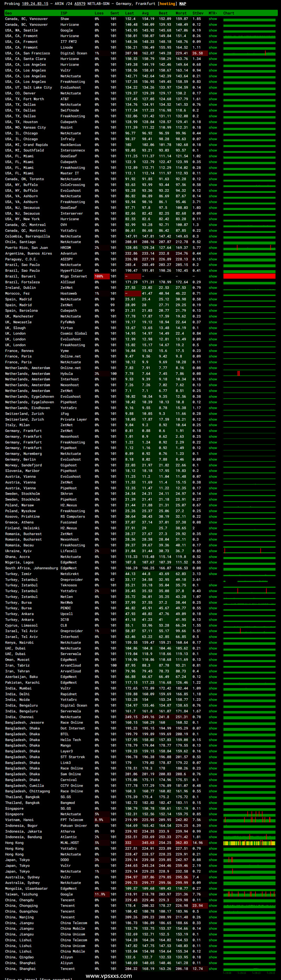Select the RS Computers ISP name
This screenshot has width=281, height=980.
point(72,516)
